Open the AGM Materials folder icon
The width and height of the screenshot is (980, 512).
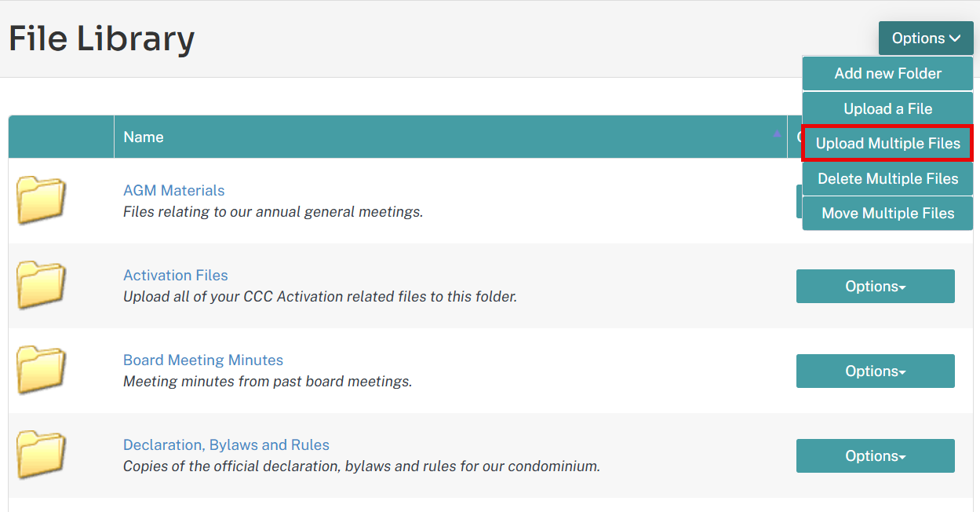pos(42,201)
